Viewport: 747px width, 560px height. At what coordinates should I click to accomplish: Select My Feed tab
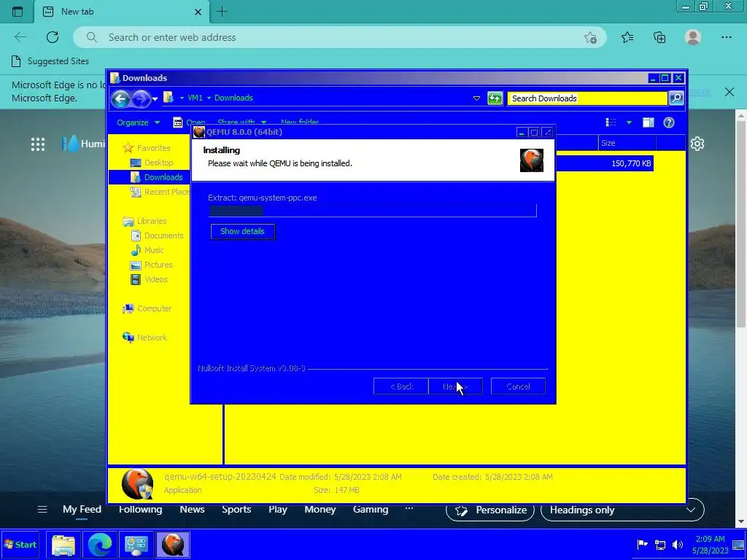coord(82,510)
